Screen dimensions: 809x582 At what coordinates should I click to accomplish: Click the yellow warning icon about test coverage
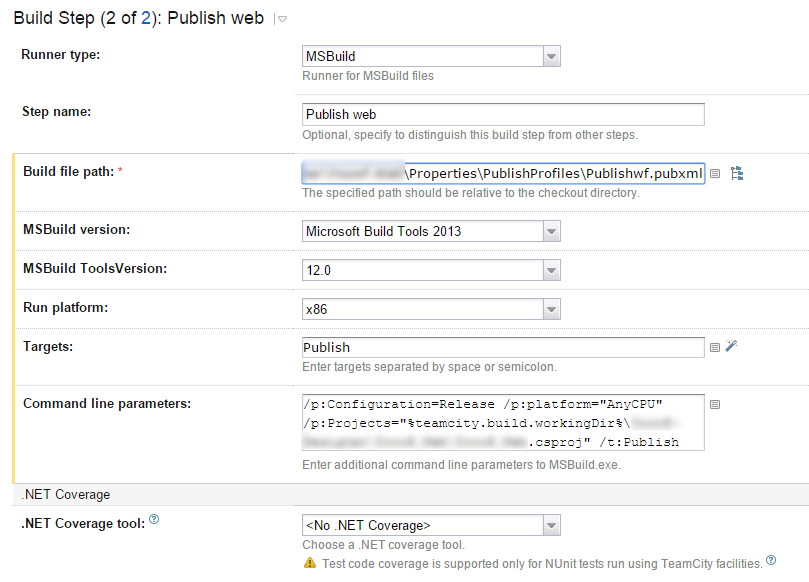(311, 563)
